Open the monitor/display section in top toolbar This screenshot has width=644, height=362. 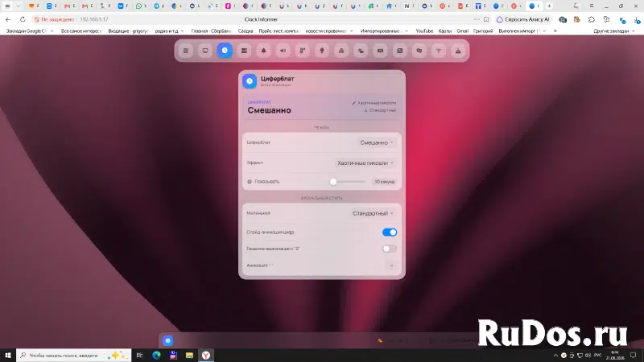coord(205,51)
